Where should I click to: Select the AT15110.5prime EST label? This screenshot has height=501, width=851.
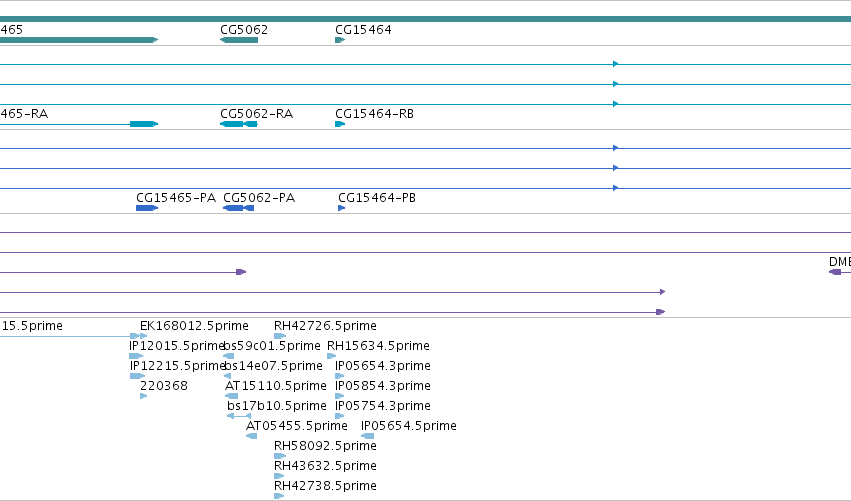(276, 386)
